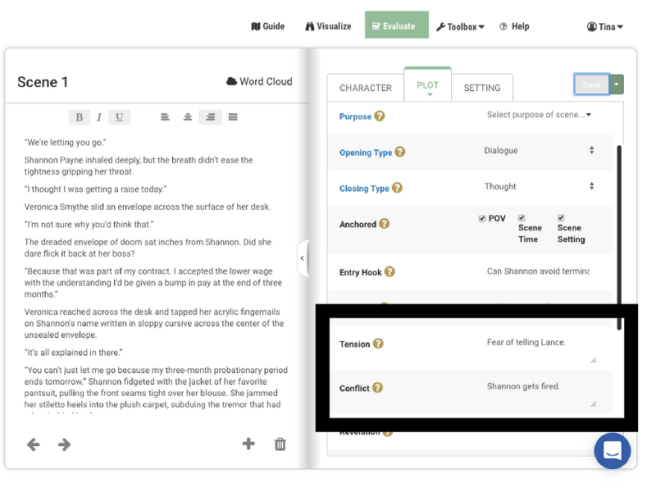Click the Bold formatting icon
Viewport: 656px width, 492px height.
click(79, 118)
